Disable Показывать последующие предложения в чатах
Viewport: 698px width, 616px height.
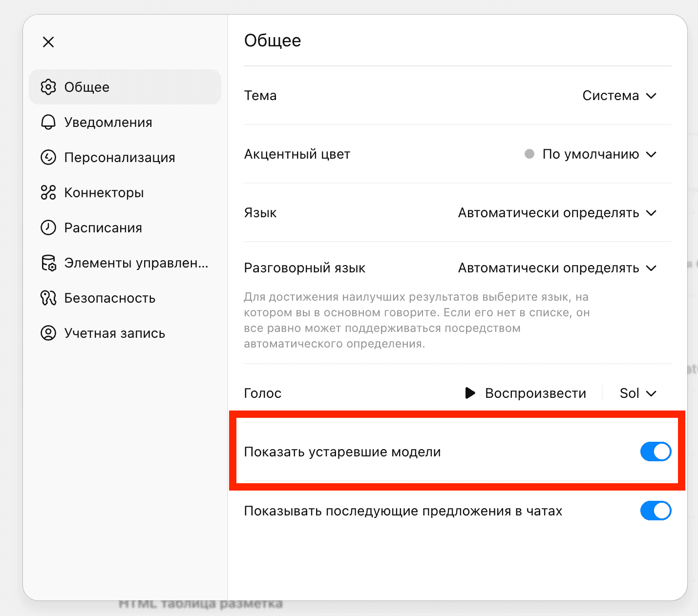coord(656,511)
